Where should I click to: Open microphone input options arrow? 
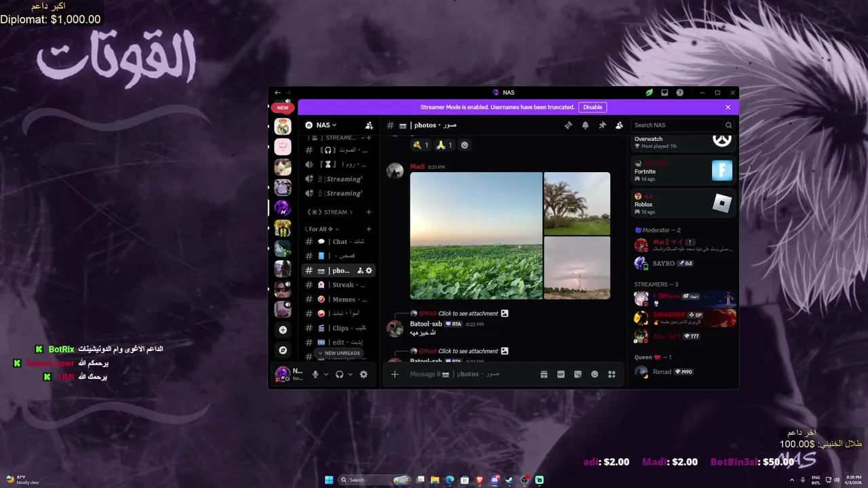[x=326, y=374]
